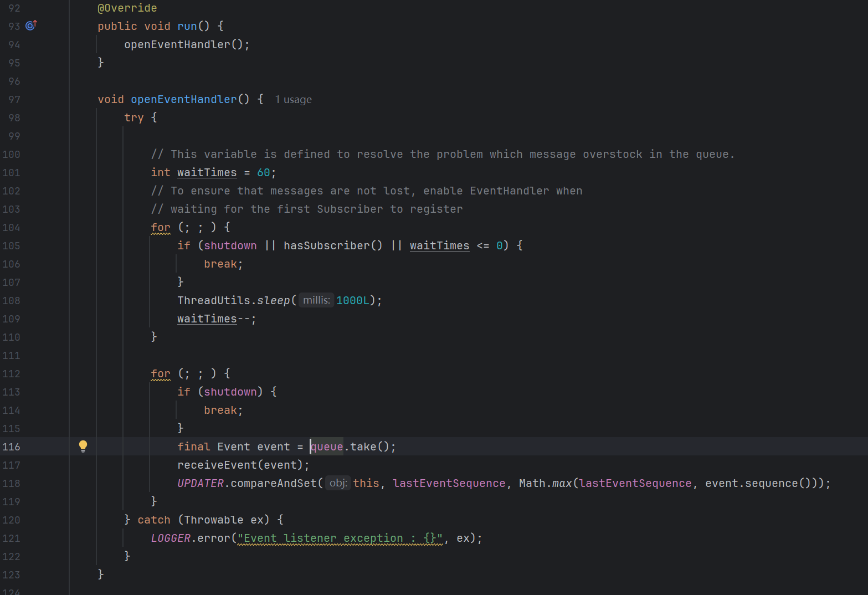Click the waitTimes-- decrement statement
This screenshot has width=868, height=595.
(215, 319)
